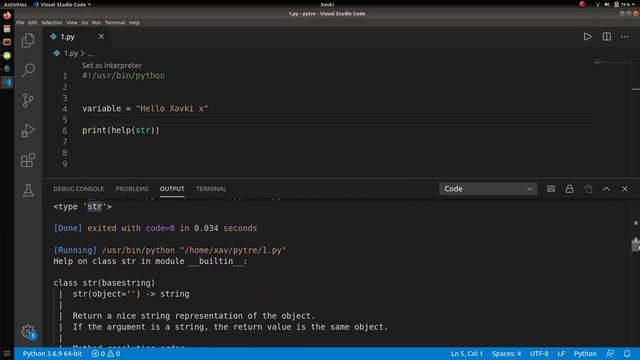Open the Edit menu
Image resolution: width=640 pixels, height=360 pixels.
pos(33,23)
